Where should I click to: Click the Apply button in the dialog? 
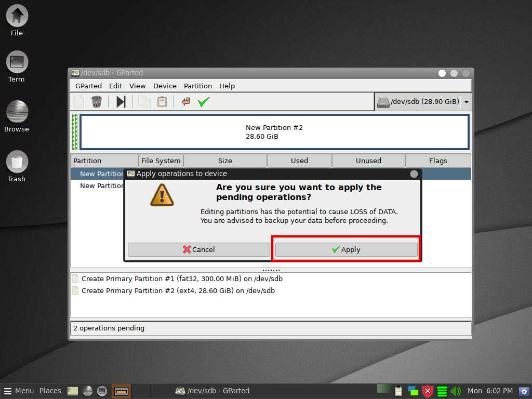coord(346,249)
